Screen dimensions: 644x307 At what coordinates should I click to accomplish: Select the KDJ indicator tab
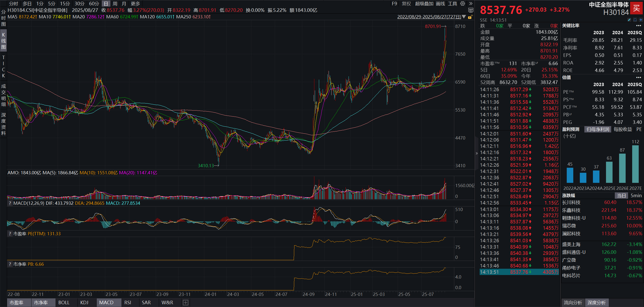[x=84, y=302]
